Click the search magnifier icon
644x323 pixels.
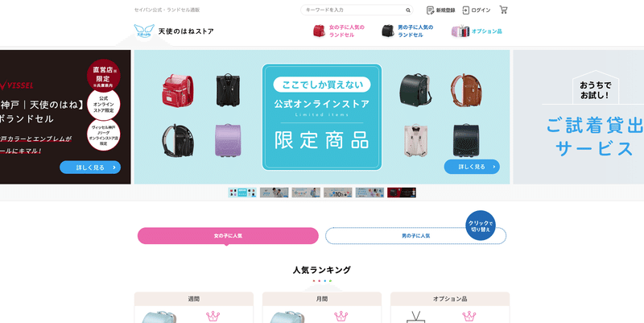[408, 10]
